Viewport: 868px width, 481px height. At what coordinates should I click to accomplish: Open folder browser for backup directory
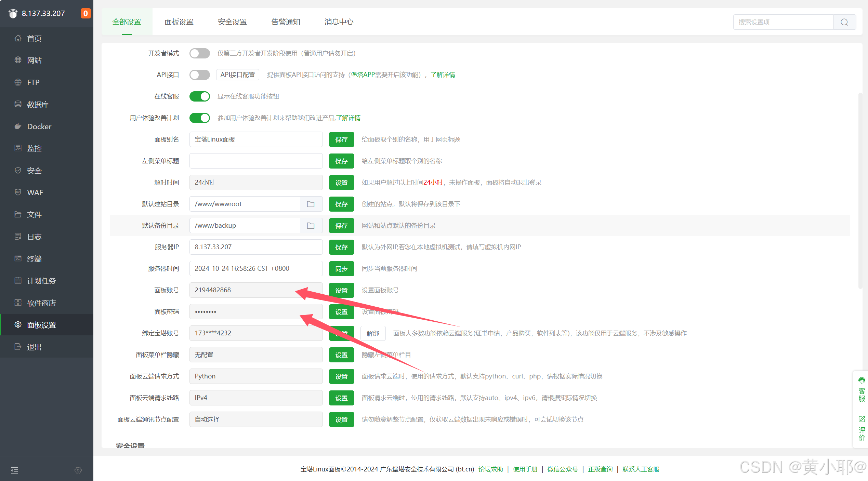point(311,226)
